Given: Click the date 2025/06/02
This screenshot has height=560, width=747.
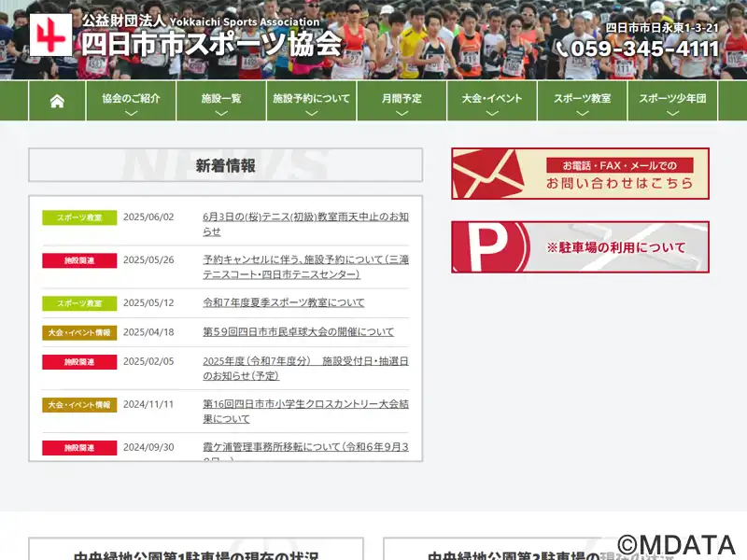Looking at the screenshot, I should tap(148, 217).
